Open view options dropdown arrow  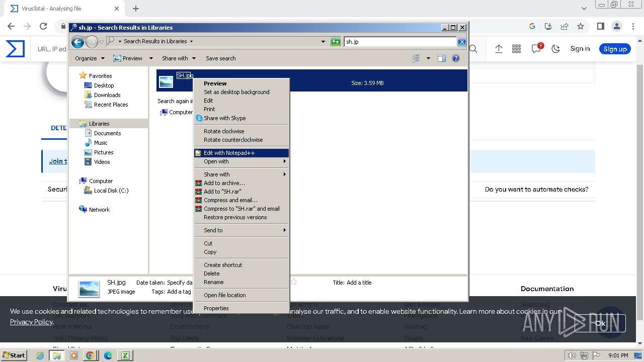point(428,58)
